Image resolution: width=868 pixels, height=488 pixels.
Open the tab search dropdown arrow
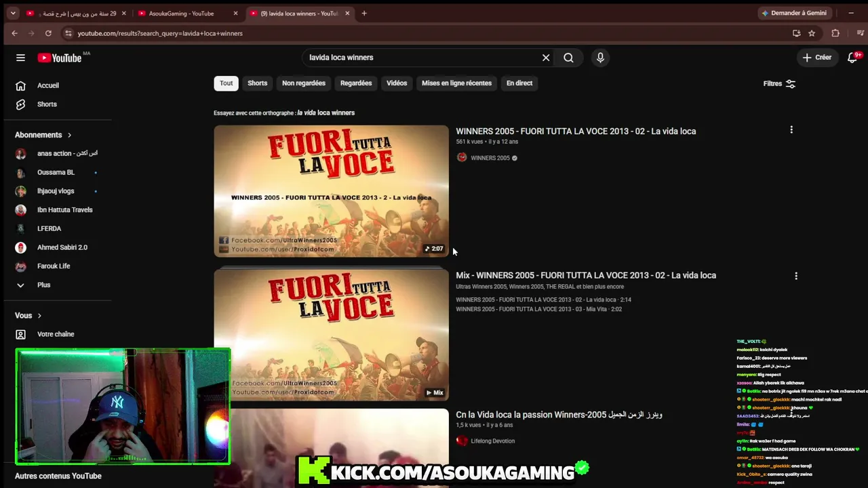(x=12, y=13)
